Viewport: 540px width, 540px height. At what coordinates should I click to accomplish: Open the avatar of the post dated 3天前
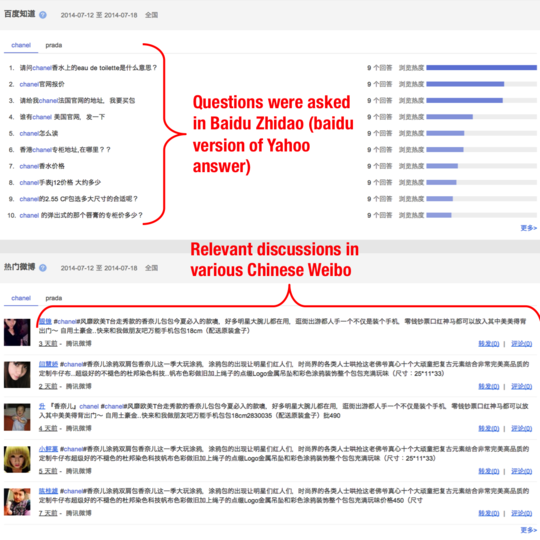point(17,332)
